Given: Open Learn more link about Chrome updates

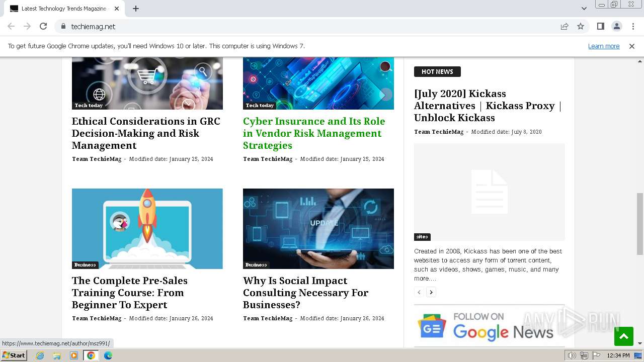Looking at the screenshot, I should 604,46.
